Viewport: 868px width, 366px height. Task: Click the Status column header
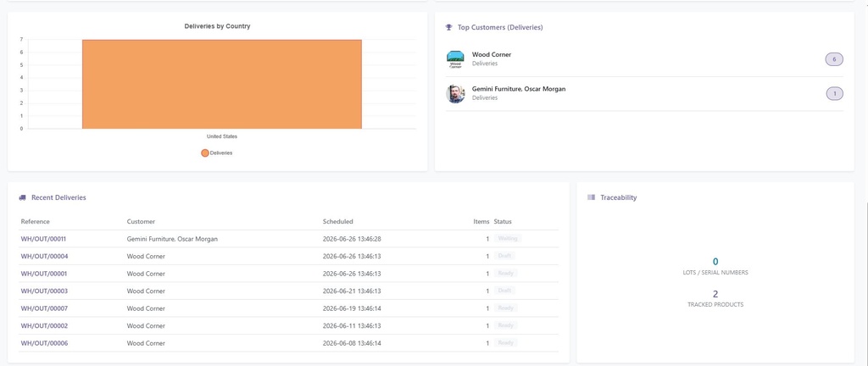(x=503, y=222)
